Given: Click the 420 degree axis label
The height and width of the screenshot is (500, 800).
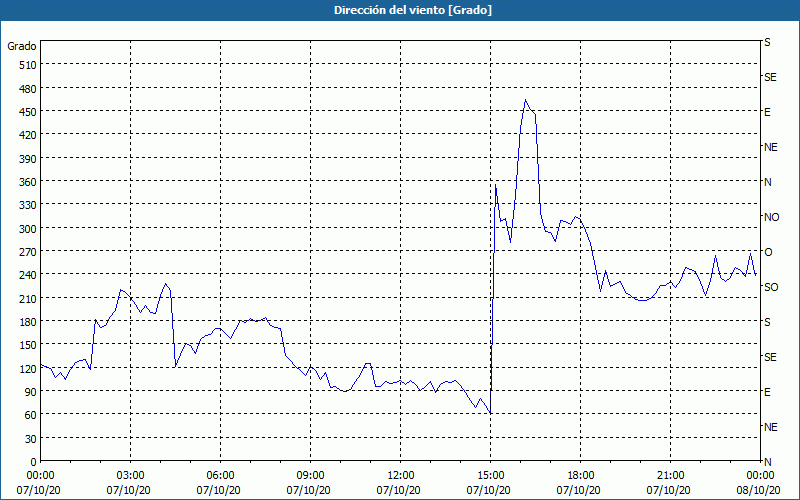Looking at the screenshot, I should pyautogui.click(x=28, y=135).
